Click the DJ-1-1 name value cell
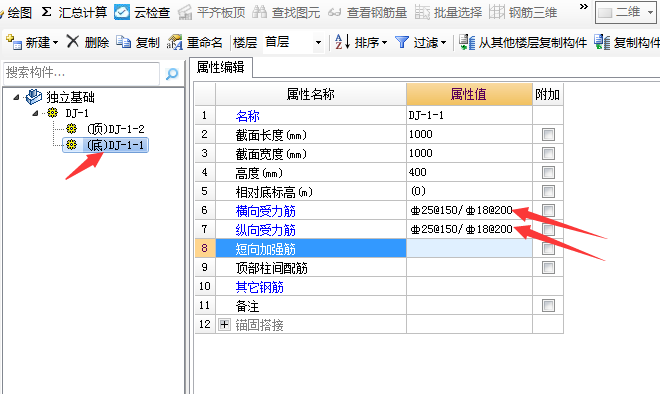This screenshot has height=394, width=660. point(469,115)
